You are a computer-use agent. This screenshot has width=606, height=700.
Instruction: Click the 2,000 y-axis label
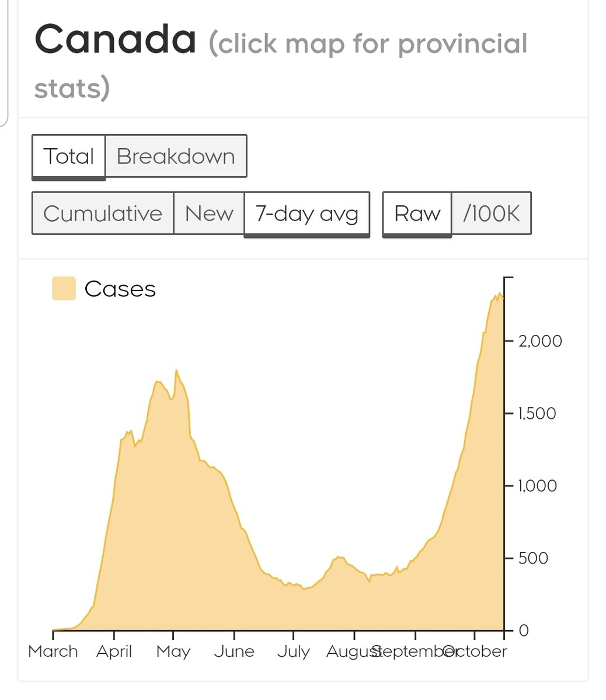(x=540, y=341)
